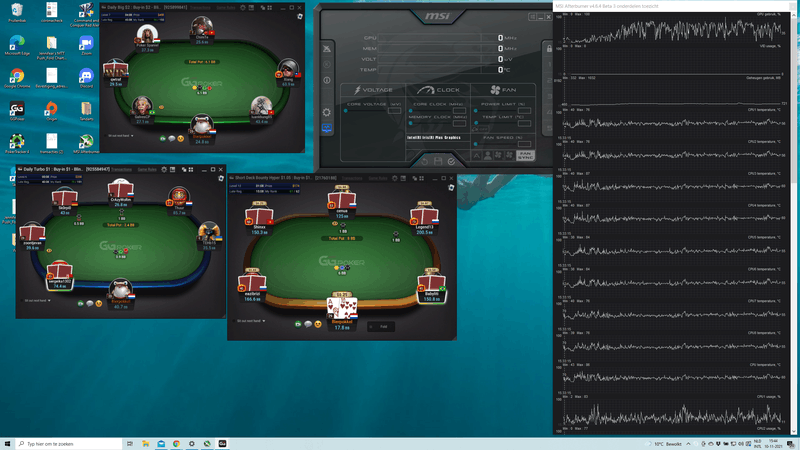The width and height of the screenshot is (800, 450).
Task: Open the MSI Afterburner information icon
Action: pos(327,80)
